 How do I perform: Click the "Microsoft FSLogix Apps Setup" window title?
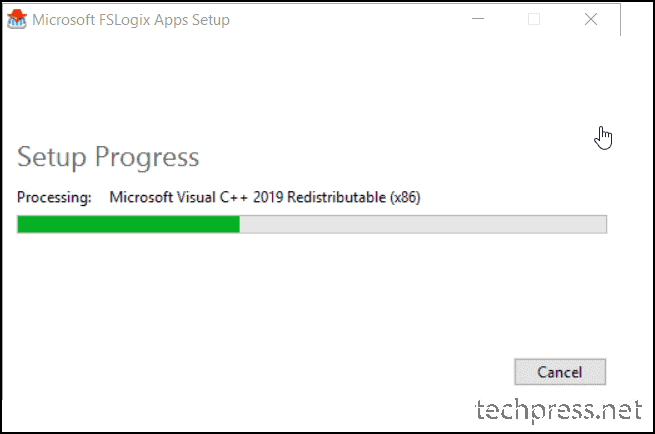131,20
